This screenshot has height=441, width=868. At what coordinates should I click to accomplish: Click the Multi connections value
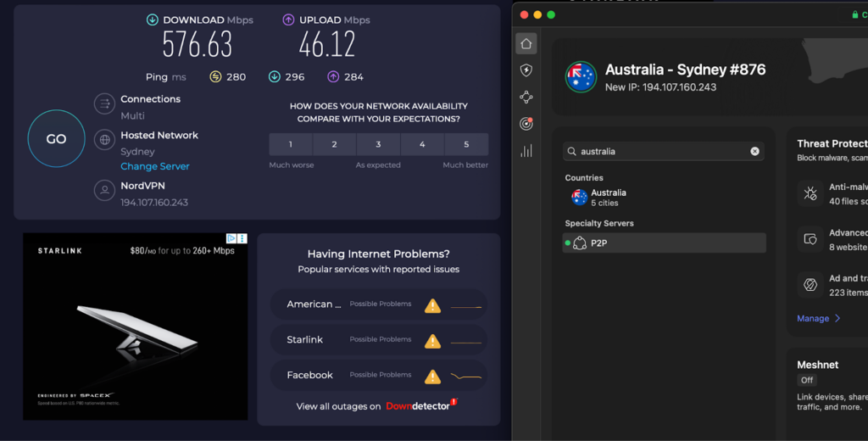pyautogui.click(x=132, y=115)
